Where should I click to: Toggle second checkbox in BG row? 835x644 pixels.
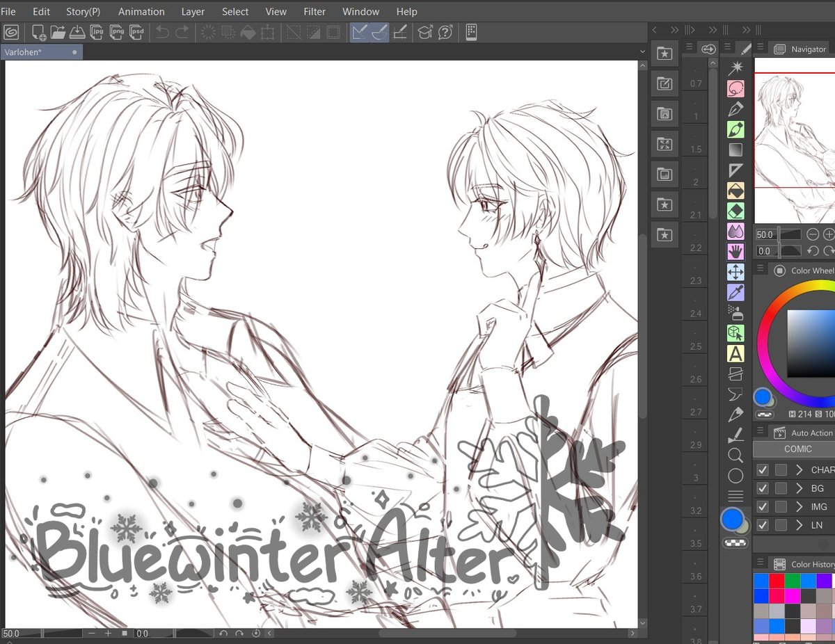pyautogui.click(x=781, y=488)
